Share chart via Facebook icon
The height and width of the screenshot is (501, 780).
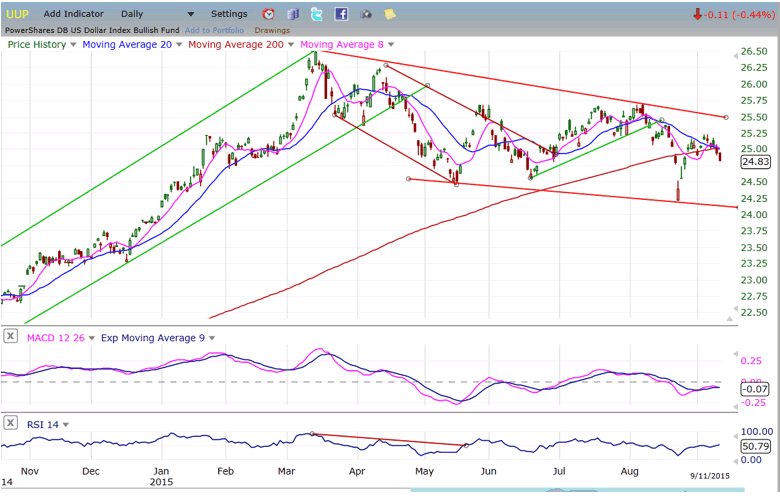(341, 14)
